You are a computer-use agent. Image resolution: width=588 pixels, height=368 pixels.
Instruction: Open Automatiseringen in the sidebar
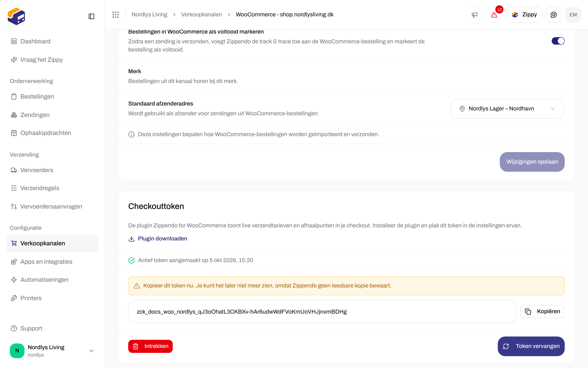pos(52,280)
